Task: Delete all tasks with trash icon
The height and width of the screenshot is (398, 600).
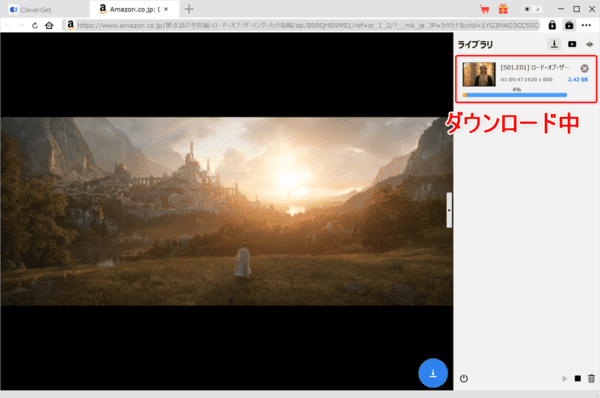Action: [591, 378]
